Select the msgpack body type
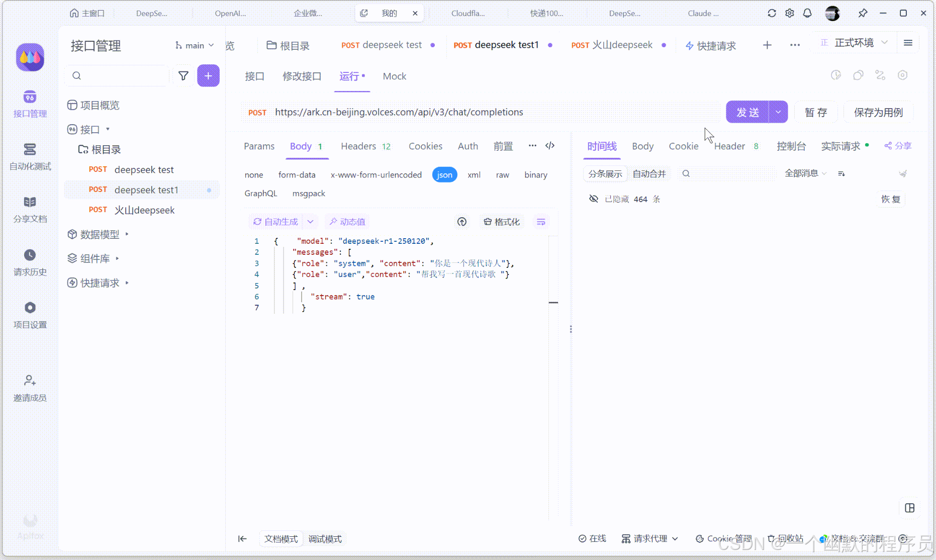The height and width of the screenshot is (560, 936). pyautogui.click(x=309, y=194)
